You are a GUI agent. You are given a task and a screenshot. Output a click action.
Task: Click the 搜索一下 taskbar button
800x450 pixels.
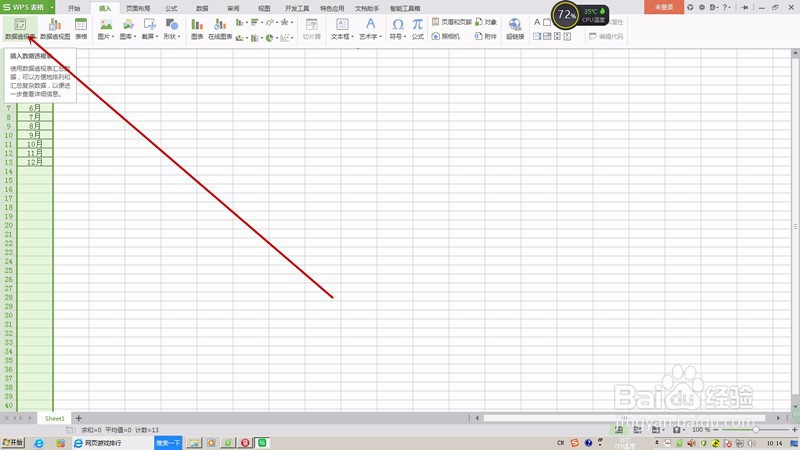click(168, 443)
